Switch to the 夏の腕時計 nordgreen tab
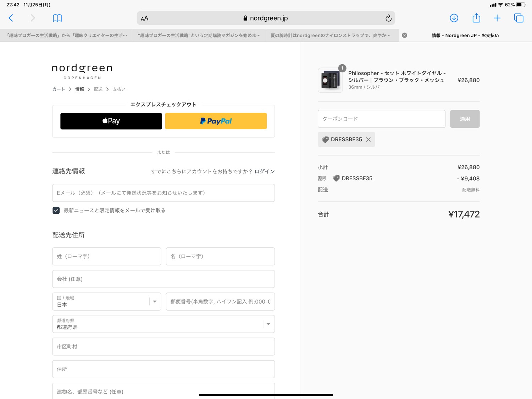532x399 pixels. tap(330, 35)
